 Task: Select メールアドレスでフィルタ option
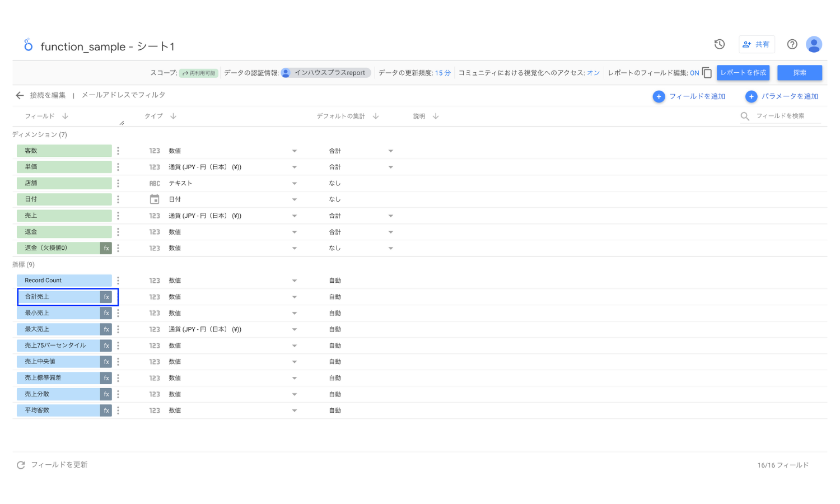tap(123, 95)
